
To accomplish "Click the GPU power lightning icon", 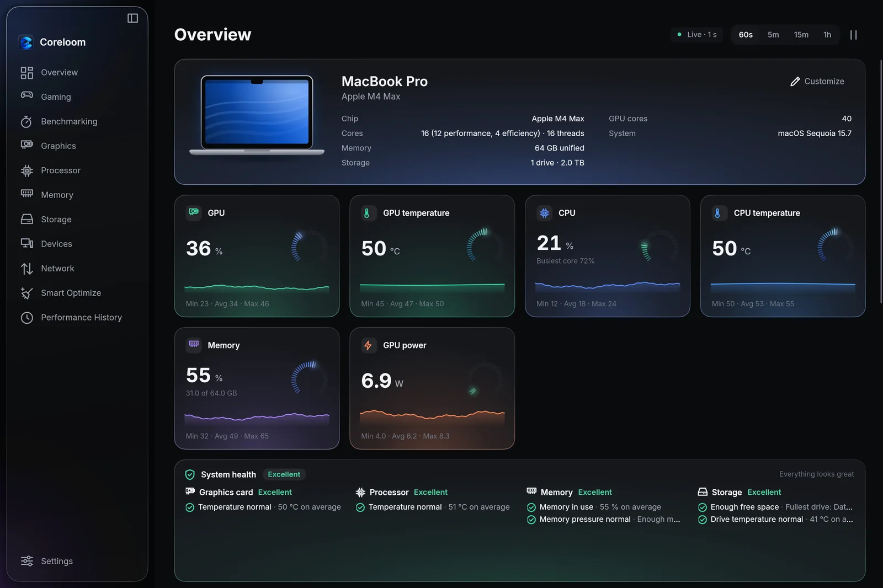I will 368,345.
